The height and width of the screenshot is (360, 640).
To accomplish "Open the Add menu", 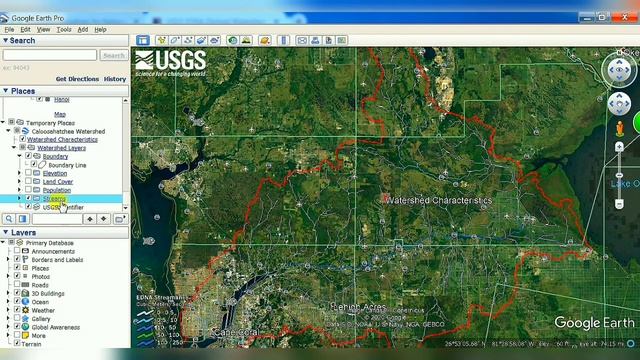I will [83, 29].
